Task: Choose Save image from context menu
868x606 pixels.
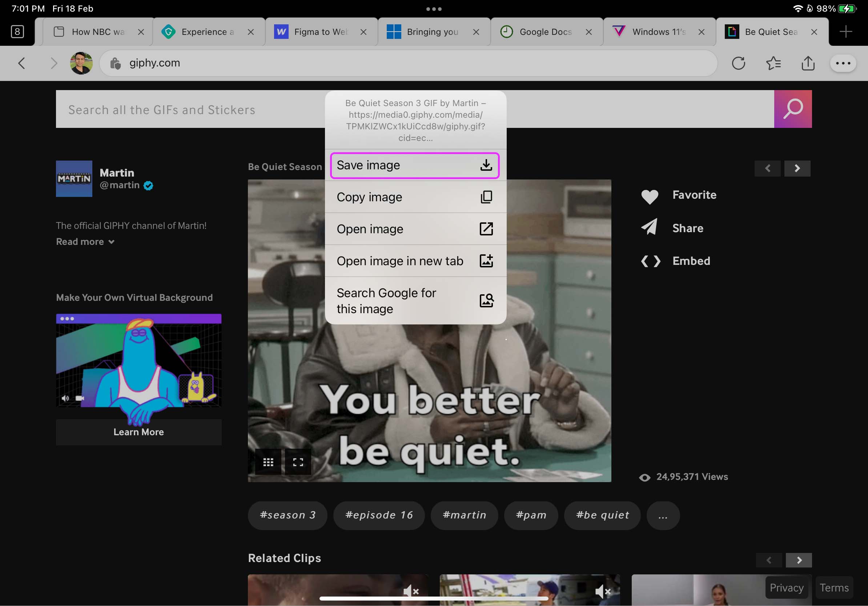Action: click(415, 165)
